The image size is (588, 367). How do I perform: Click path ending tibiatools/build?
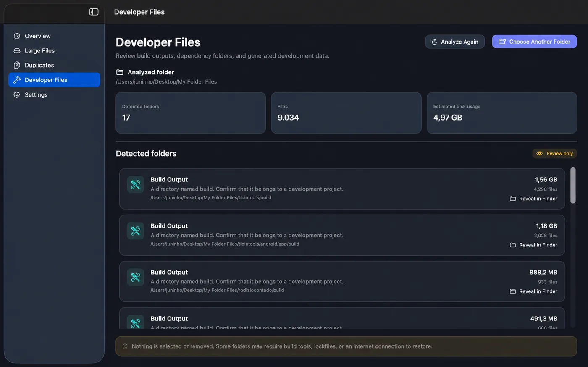(x=211, y=198)
